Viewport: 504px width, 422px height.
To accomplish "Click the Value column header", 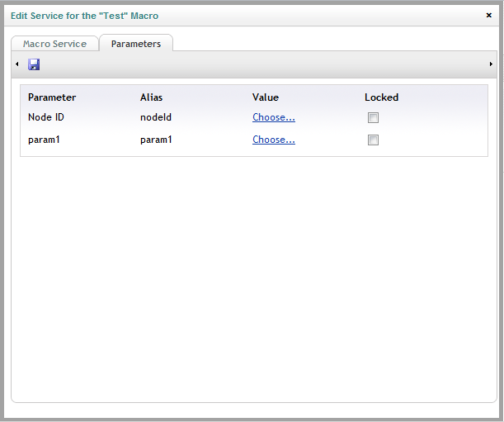I will click(266, 97).
